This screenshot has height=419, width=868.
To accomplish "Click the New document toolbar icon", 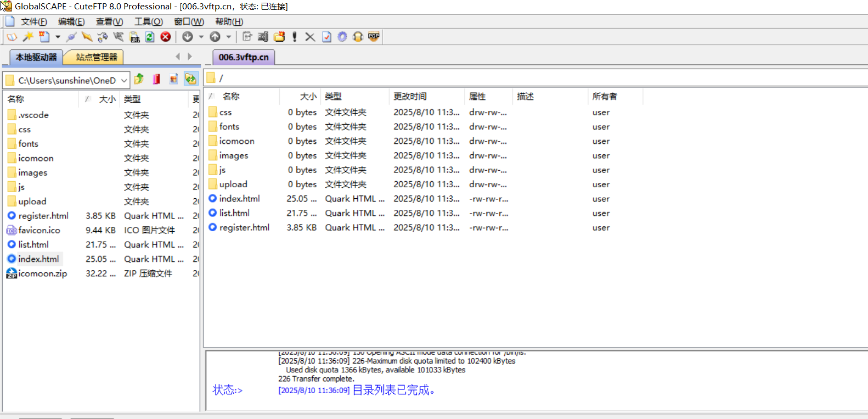I will 44,37.
